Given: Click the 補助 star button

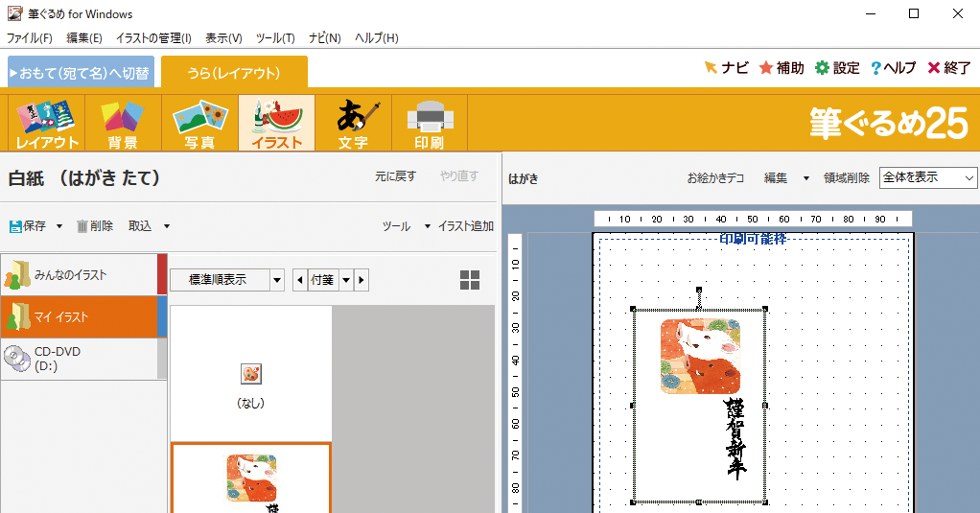Looking at the screenshot, I should tap(782, 67).
